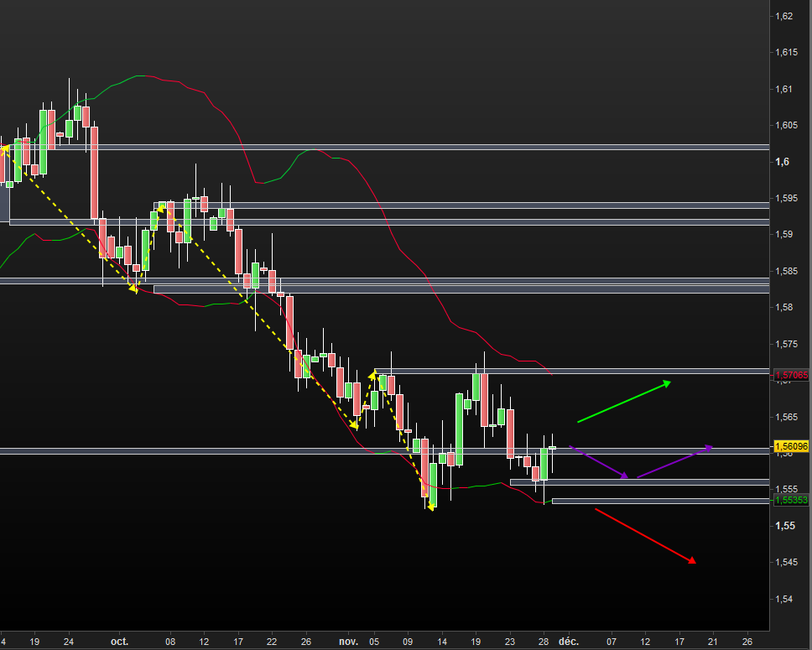
Task: Click the nov. month label on time axis
Action: click(348, 642)
